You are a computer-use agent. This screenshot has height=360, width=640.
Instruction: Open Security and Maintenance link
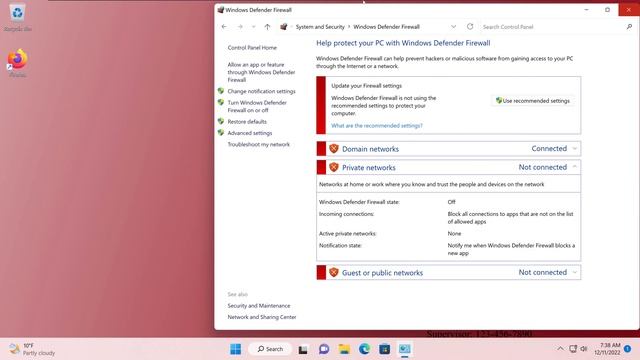[x=259, y=306]
